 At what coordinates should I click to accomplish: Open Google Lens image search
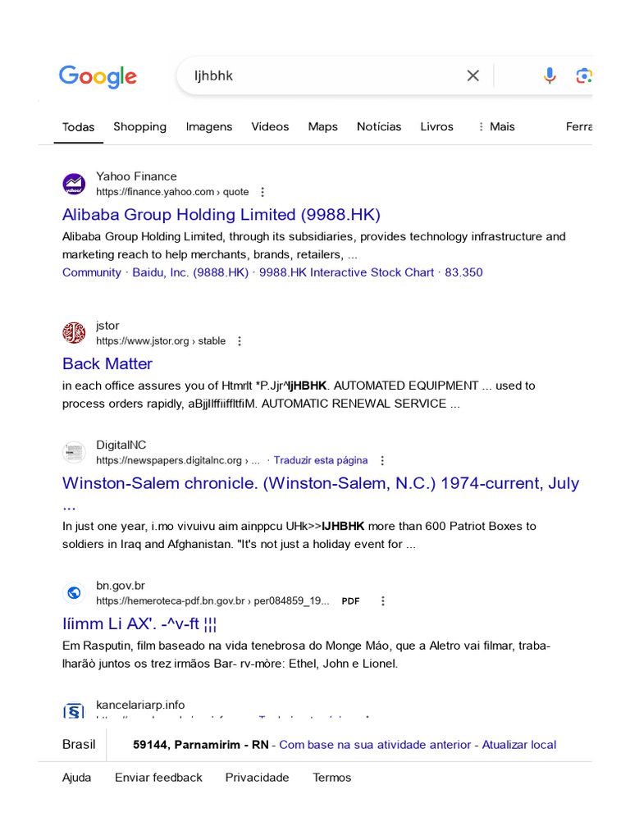[583, 75]
